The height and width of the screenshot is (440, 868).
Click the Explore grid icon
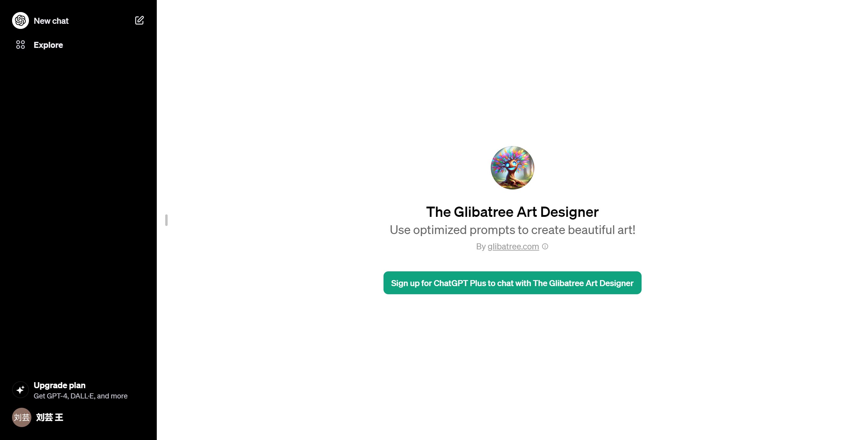[x=20, y=45]
